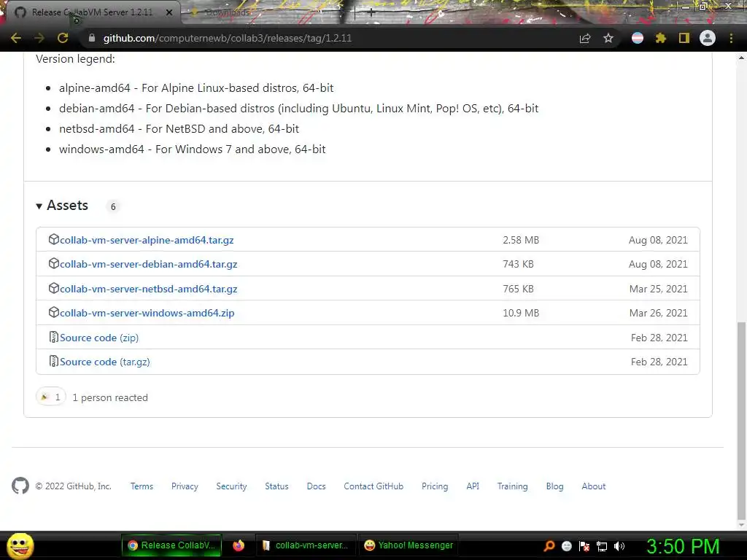The height and width of the screenshot is (560, 747).
Task: Open the Status footer link
Action: point(276,486)
